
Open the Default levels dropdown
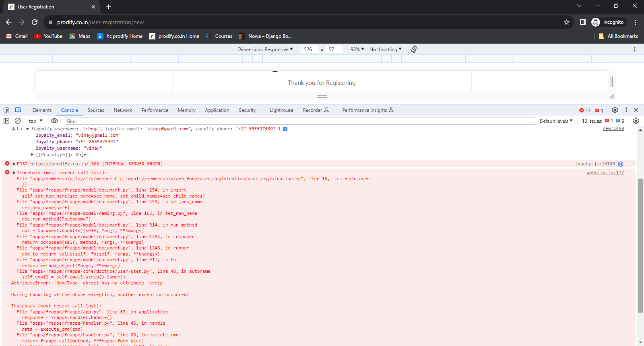(x=556, y=121)
